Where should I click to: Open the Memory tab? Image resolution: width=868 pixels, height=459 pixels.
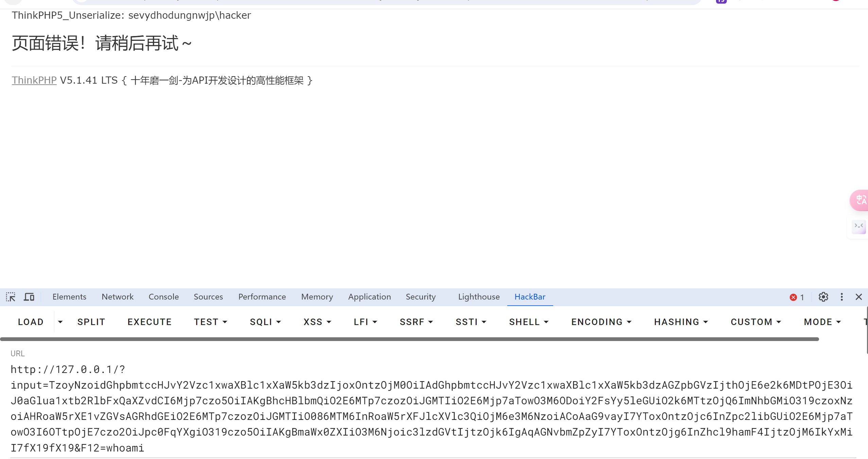[317, 297]
